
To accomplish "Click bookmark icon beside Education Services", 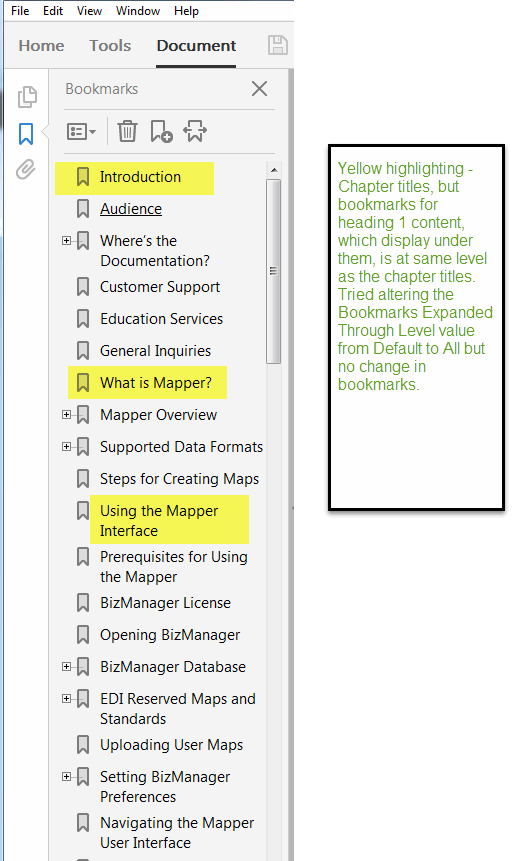I will coord(83,318).
